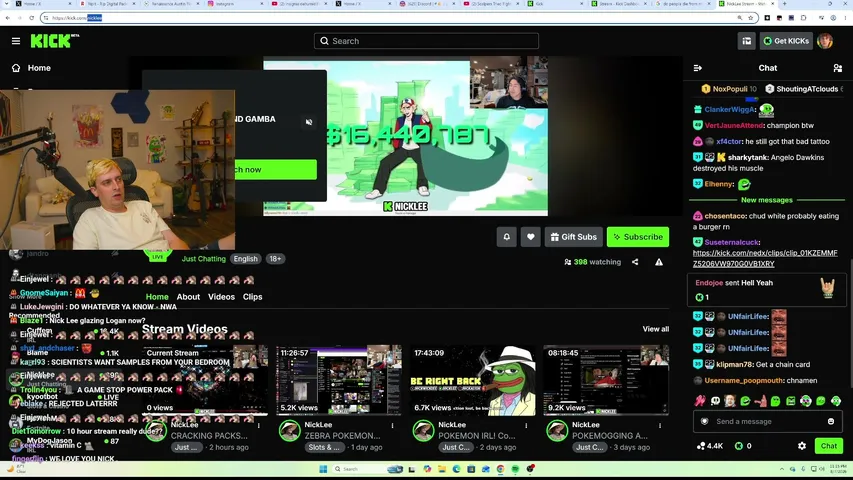
Task: Insert the skull quick emote
Action: click(x=715, y=401)
